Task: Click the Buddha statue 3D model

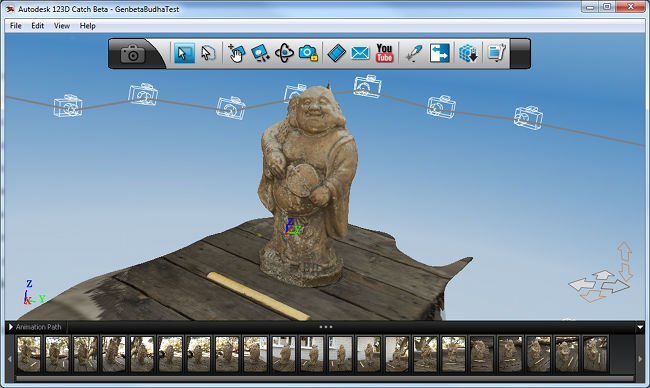Action: pyautogui.click(x=308, y=187)
